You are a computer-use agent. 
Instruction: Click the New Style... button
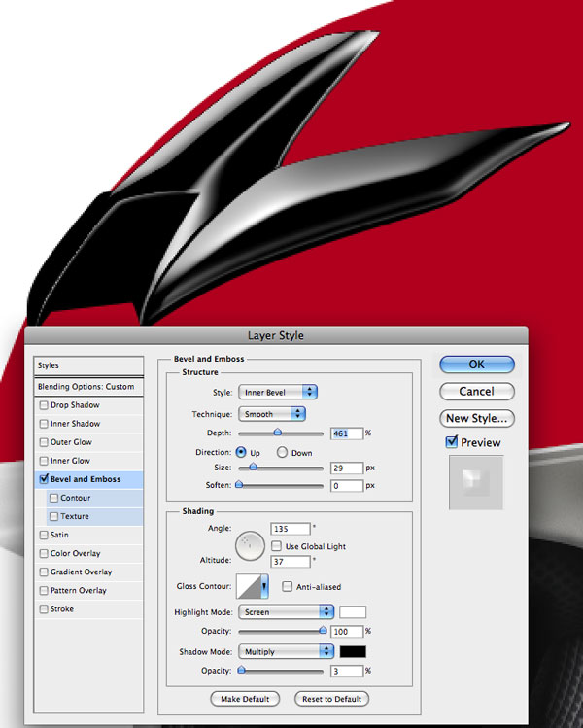click(477, 418)
